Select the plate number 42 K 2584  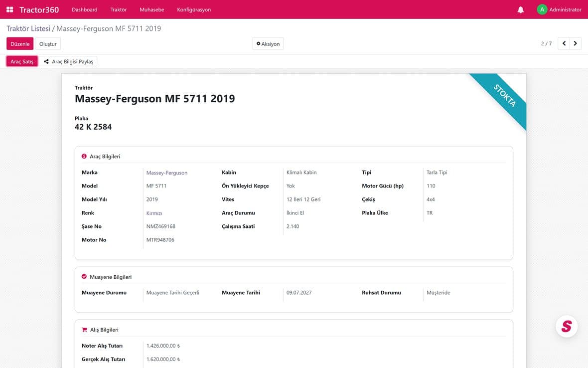click(93, 127)
